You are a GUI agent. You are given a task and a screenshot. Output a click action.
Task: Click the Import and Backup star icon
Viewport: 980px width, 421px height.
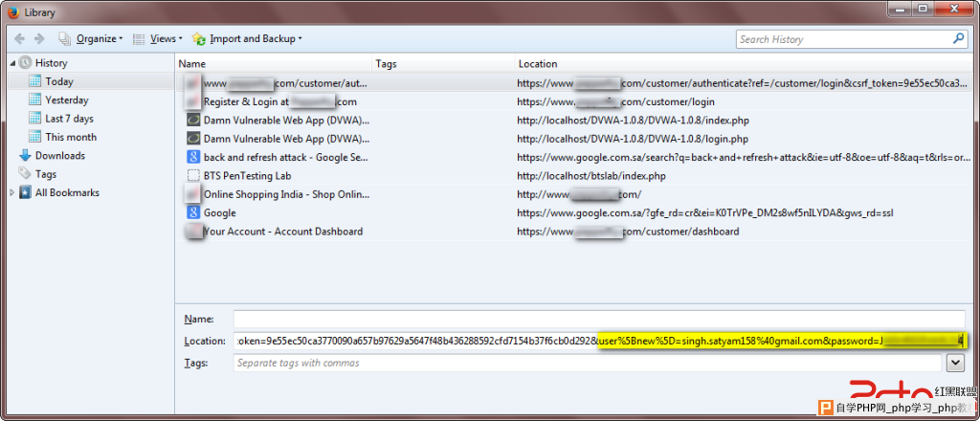click(x=199, y=38)
